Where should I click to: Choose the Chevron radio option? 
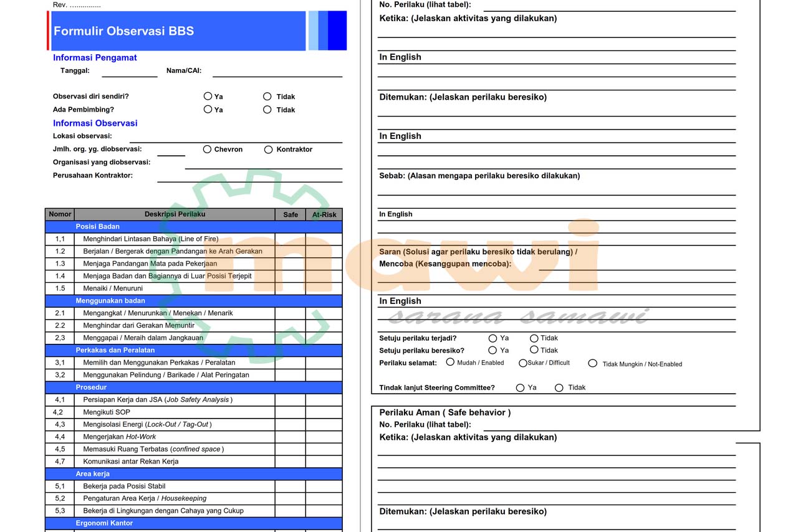pos(208,150)
